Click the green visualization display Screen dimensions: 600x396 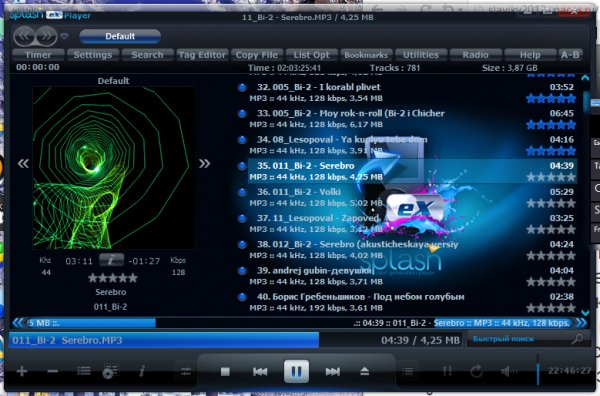(114, 168)
